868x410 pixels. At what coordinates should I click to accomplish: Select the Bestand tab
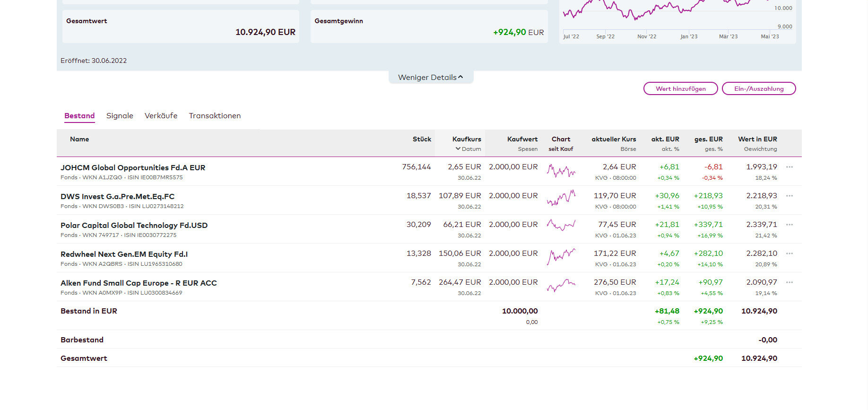[79, 116]
